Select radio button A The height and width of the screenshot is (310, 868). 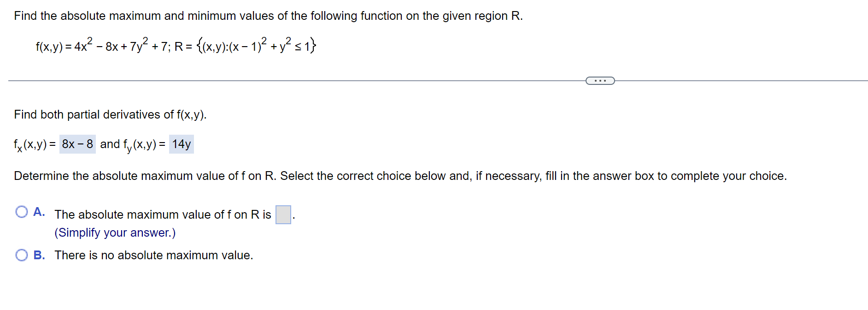[x=21, y=212]
